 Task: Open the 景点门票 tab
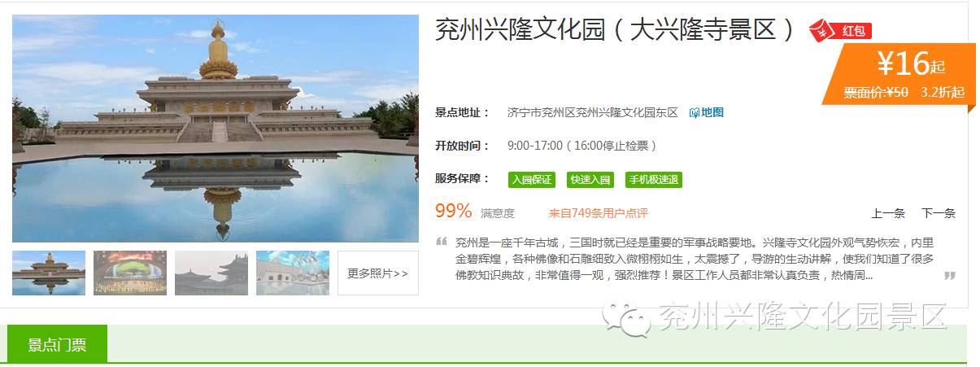click(57, 344)
